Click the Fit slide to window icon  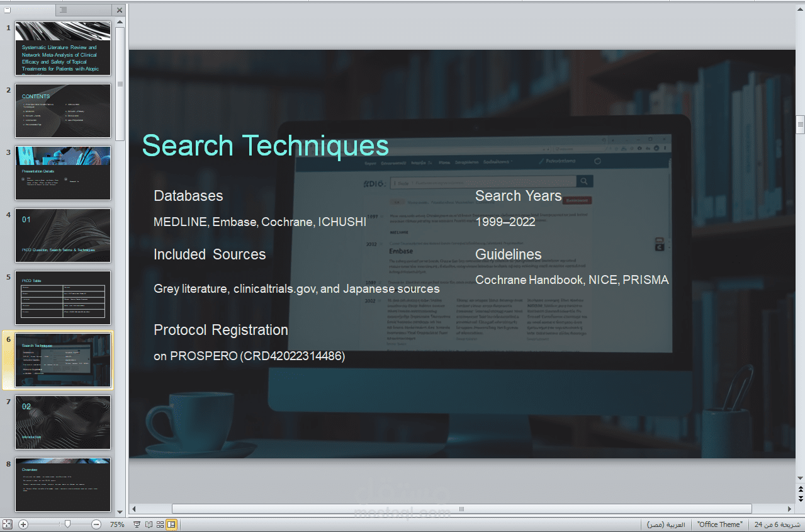click(8, 524)
